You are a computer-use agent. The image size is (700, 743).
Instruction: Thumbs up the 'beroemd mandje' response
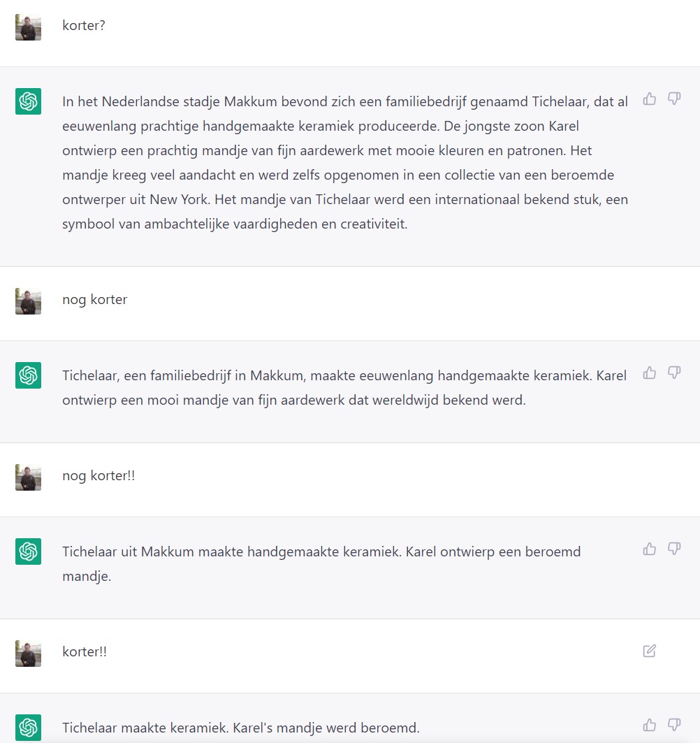click(x=650, y=549)
